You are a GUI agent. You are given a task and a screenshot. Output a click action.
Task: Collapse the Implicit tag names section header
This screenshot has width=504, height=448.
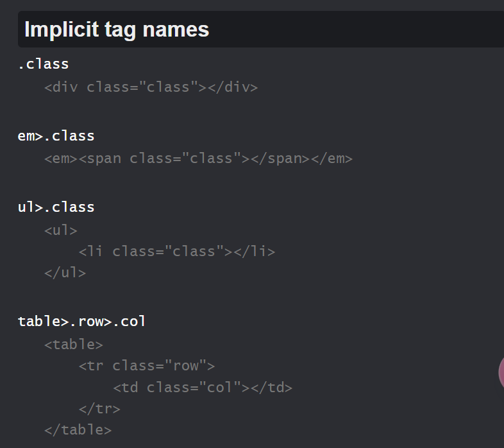pyautogui.click(x=261, y=30)
